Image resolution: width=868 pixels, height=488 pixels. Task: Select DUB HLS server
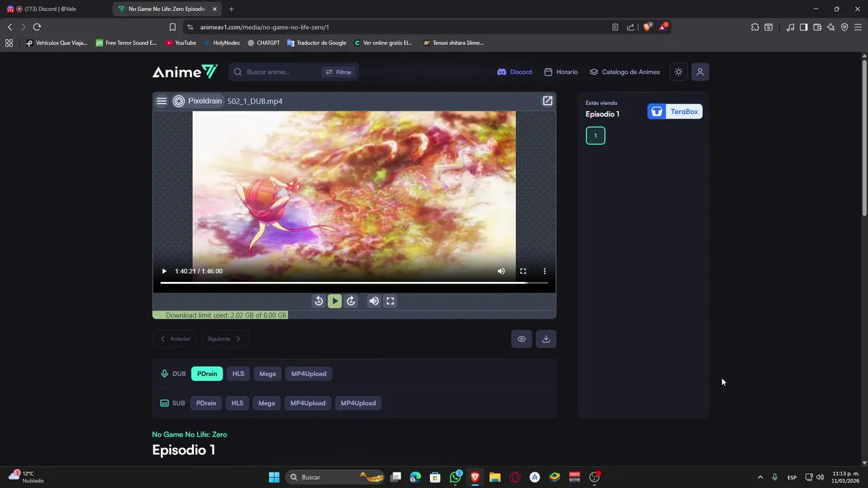point(238,373)
